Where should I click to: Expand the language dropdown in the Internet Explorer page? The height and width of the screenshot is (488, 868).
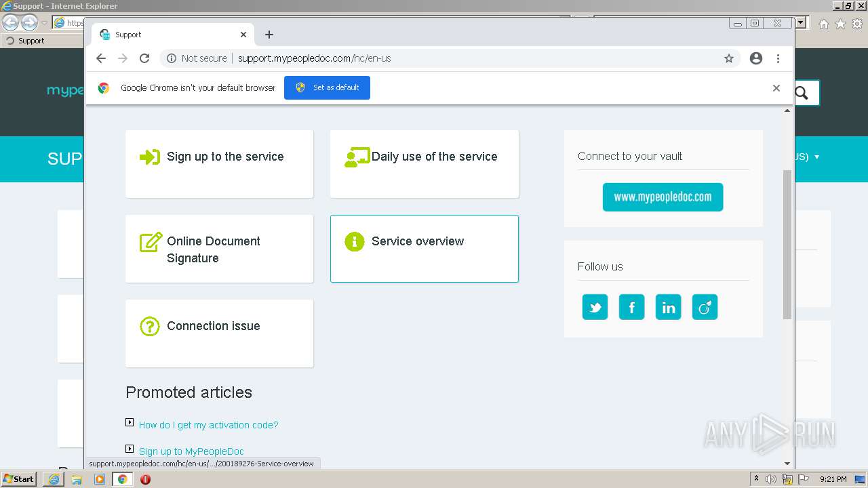click(x=816, y=157)
